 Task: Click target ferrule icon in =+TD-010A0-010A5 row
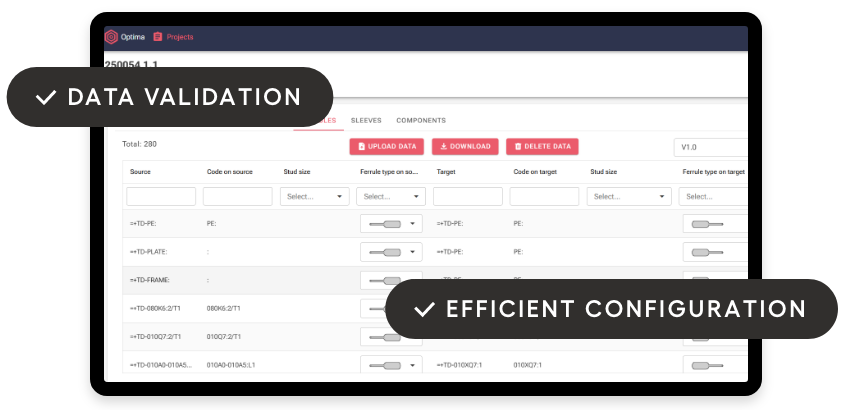point(701,365)
